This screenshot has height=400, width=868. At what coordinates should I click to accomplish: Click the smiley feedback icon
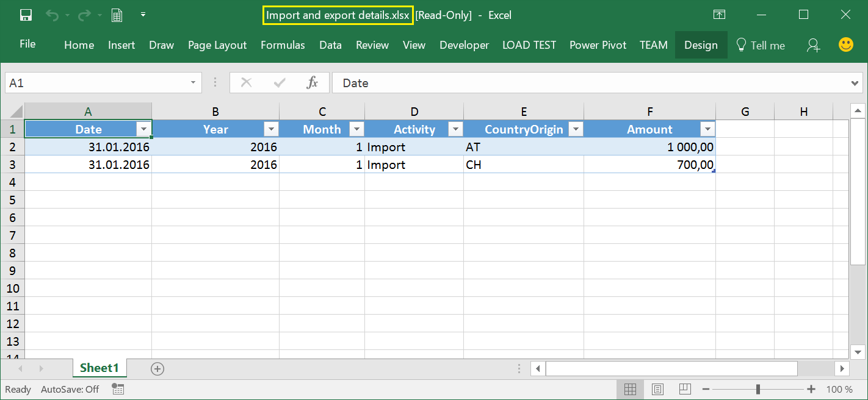coord(846,45)
